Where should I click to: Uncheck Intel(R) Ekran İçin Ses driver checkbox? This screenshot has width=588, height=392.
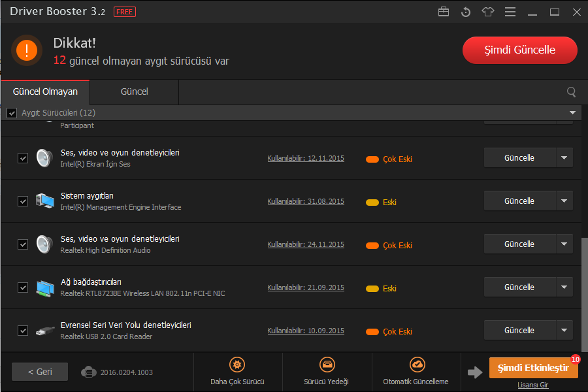[23, 158]
